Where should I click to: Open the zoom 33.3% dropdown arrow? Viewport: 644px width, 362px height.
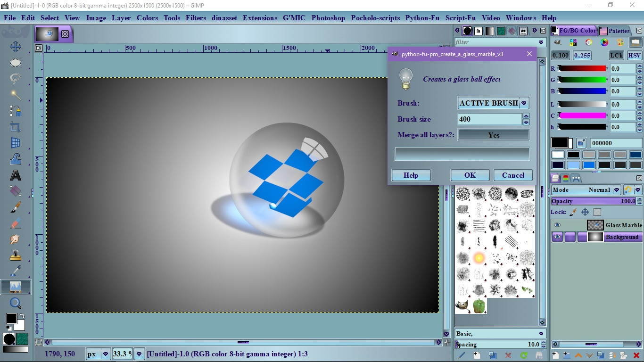[139, 354]
